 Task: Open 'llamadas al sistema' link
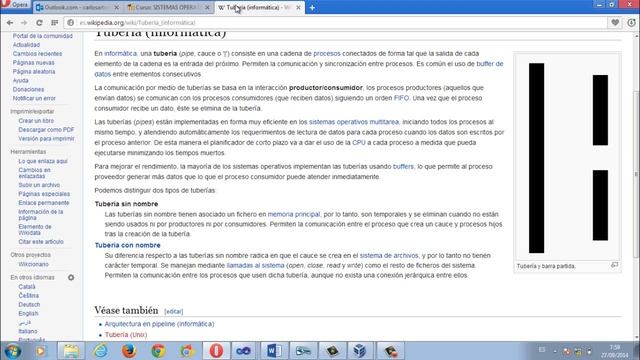[x=256, y=265]
